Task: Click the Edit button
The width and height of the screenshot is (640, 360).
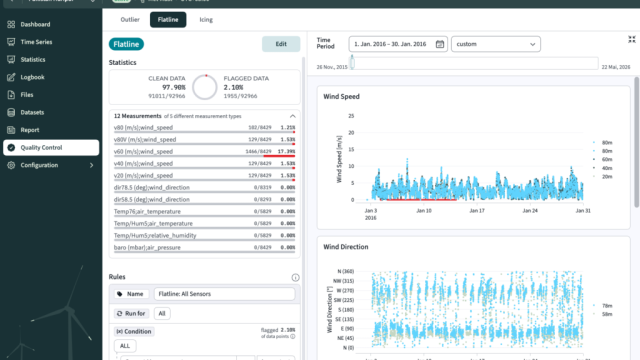Action: [281, 44]
